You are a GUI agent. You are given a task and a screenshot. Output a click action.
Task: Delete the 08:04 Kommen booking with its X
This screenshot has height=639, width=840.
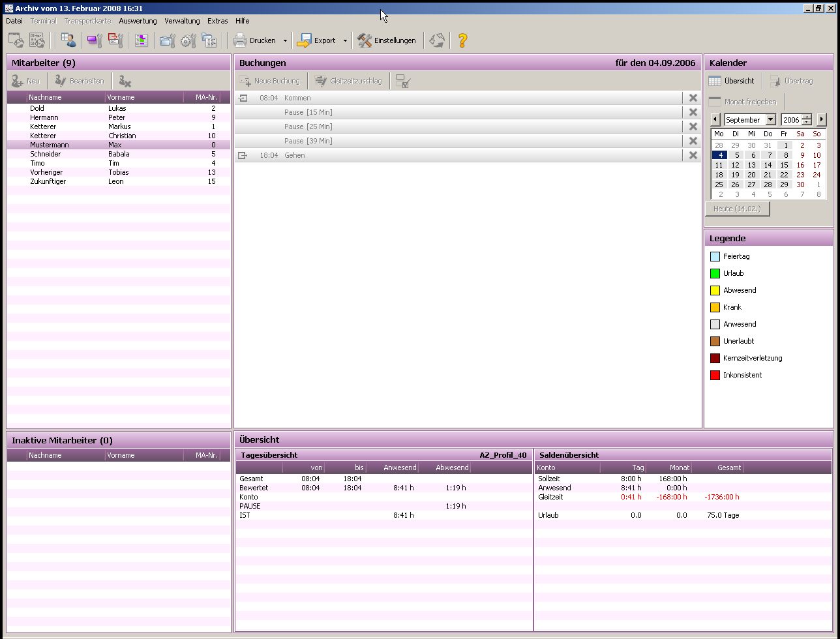tap(693, 98)
